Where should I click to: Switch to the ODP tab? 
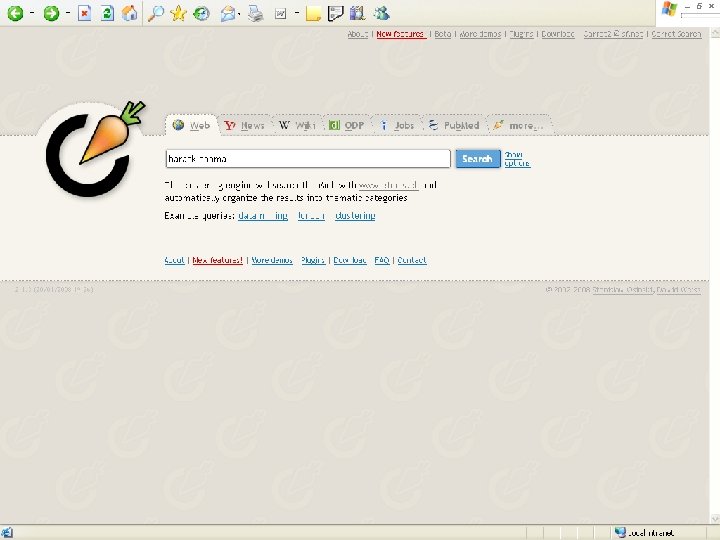pyautogui.click(x=347, y=125)
